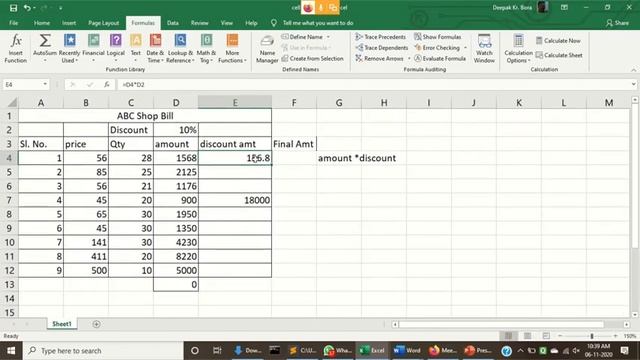Select the ABC Shop Bill cell
Viewport: 640px width, 360px height.
(x=145, y=116)
